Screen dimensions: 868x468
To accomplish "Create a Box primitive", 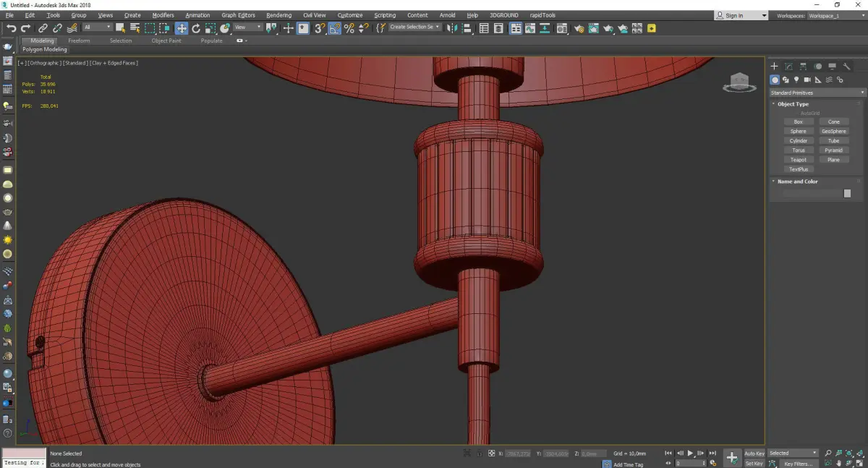I will (798, 122).
